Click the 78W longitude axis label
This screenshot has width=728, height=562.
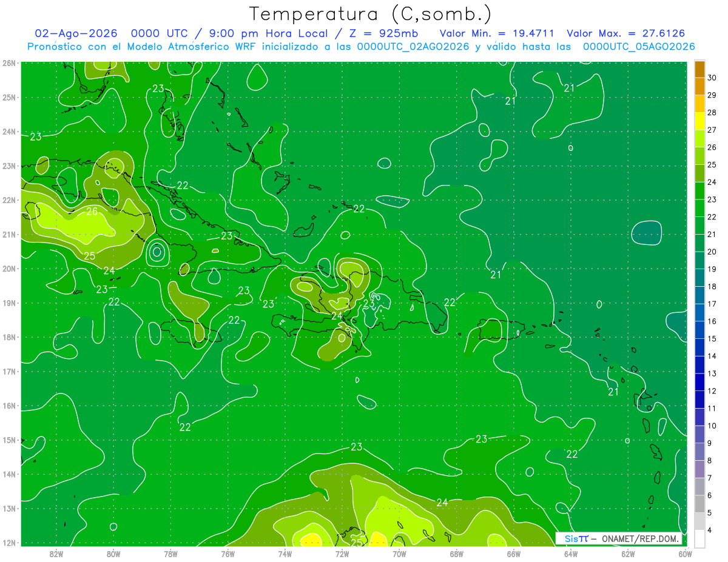pyautogui.click(x=170, y=554)
